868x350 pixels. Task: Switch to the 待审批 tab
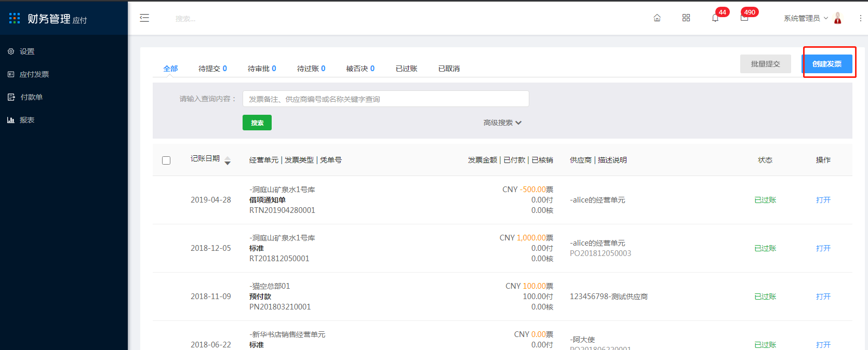coord(262,69)
